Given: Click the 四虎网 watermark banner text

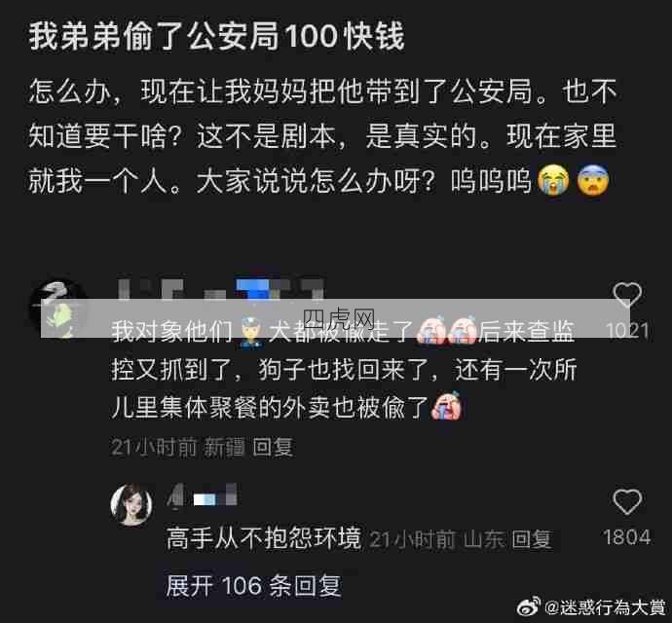Looking at the screenshot, I should [339, 318].
